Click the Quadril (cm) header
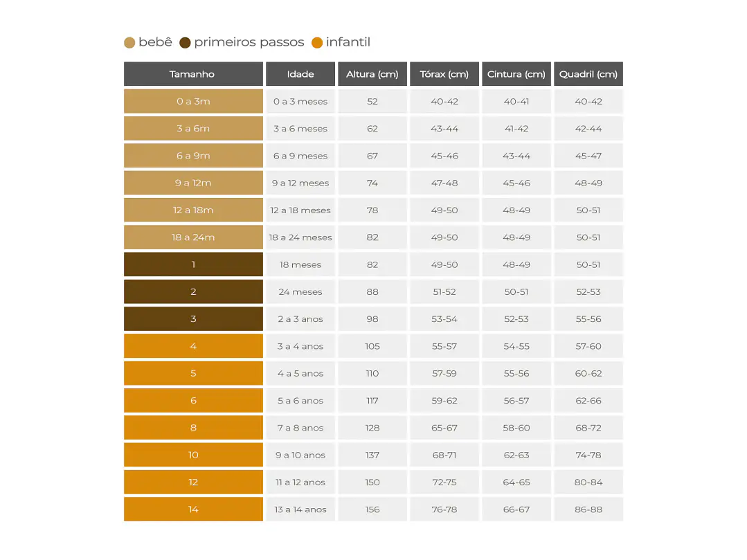The height and width of the screenshot is (560, 747). tap(588, 74)
